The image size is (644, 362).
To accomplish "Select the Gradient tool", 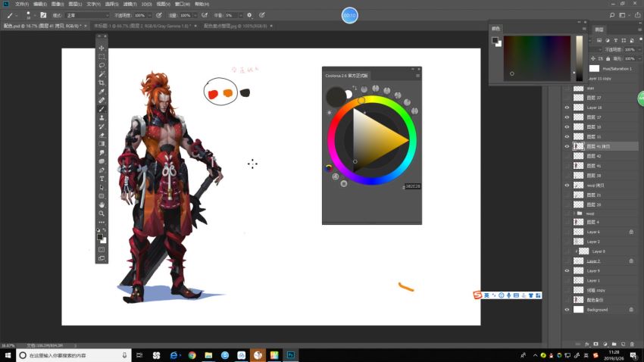I will [102, 144].
